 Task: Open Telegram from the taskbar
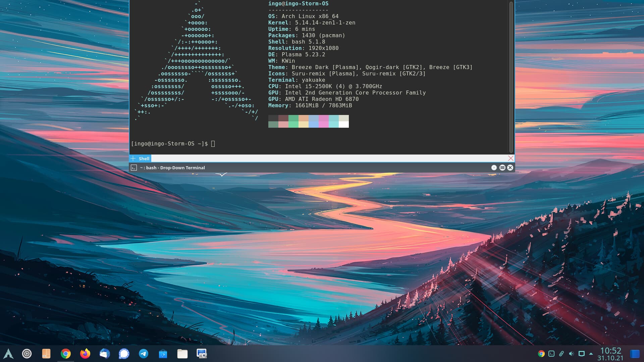[x=143, y=353]
